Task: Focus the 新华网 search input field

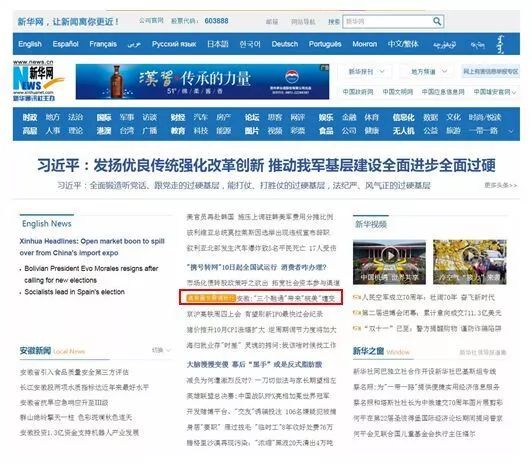Action: [388, 21]
